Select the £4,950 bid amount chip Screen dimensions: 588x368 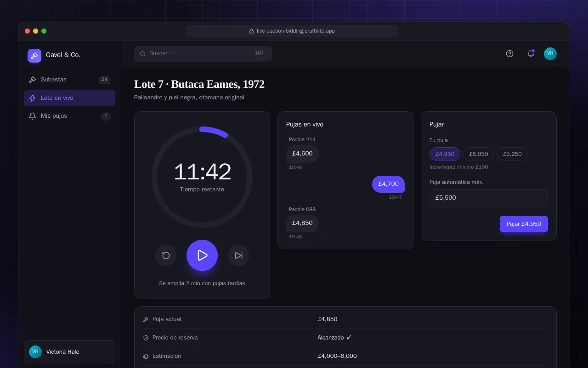click(445, 154)
